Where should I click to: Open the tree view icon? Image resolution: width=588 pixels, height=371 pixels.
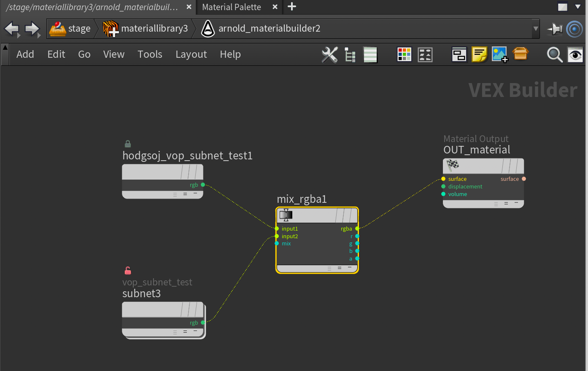point(350,54)
